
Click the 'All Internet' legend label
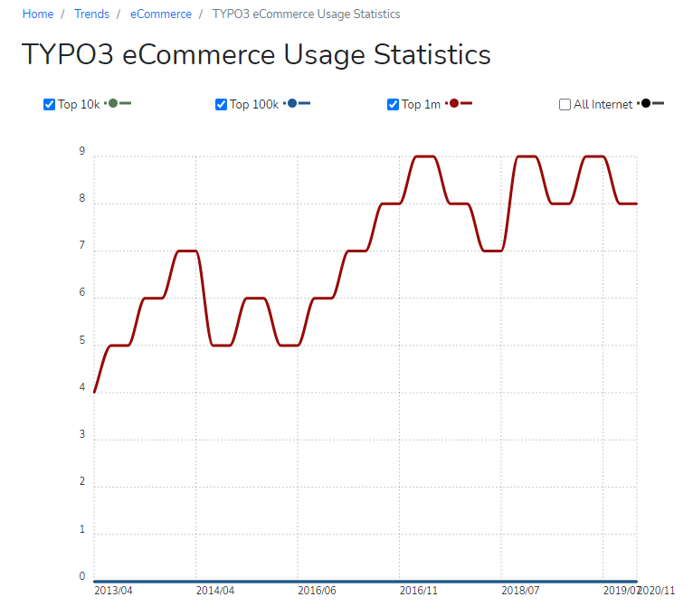tap(603, 104)
